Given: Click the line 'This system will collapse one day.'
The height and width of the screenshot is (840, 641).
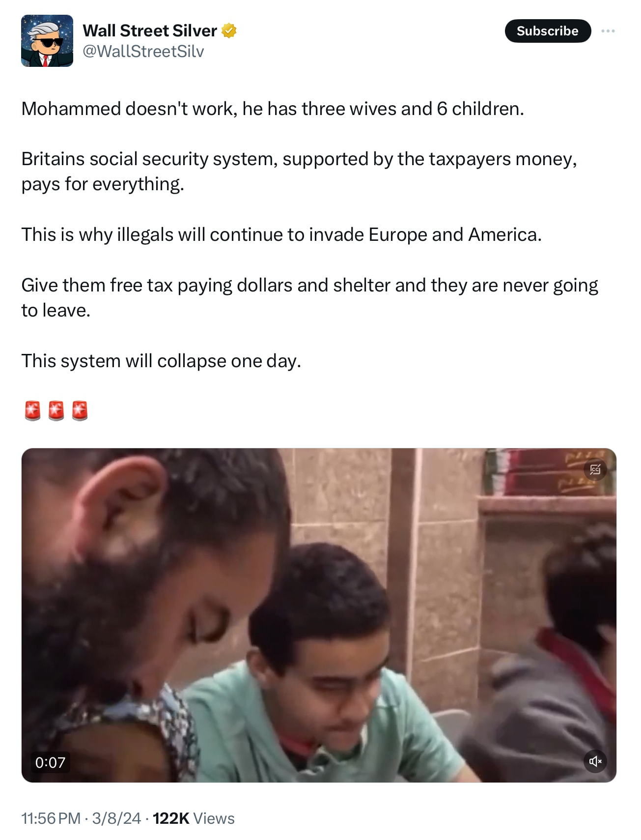Looking at the screenshot, I should [x=161, y=361].
